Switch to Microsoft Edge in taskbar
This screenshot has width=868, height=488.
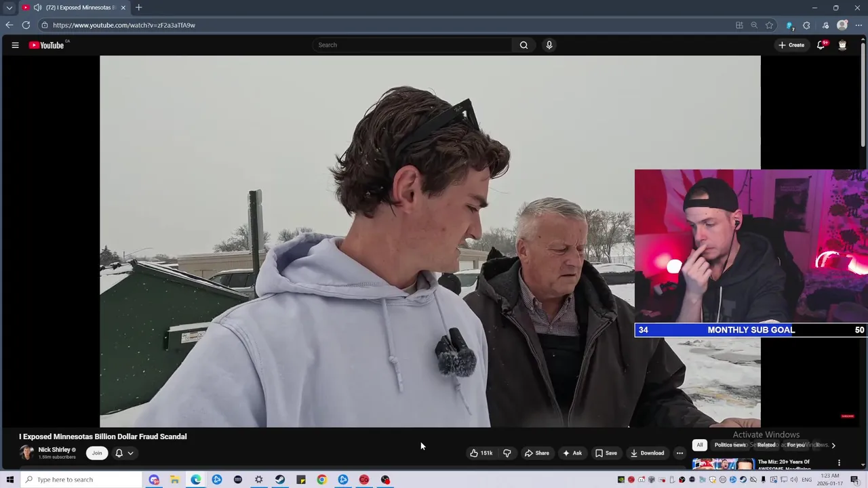[196, 480]
